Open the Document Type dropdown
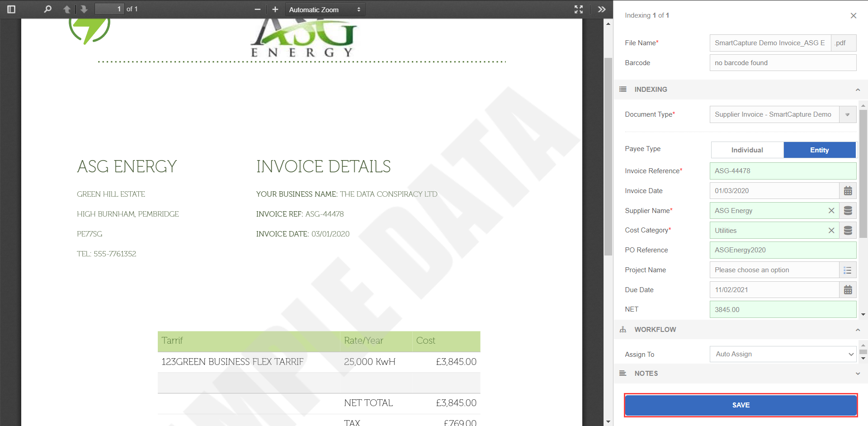868x426 pixels. 848,114
